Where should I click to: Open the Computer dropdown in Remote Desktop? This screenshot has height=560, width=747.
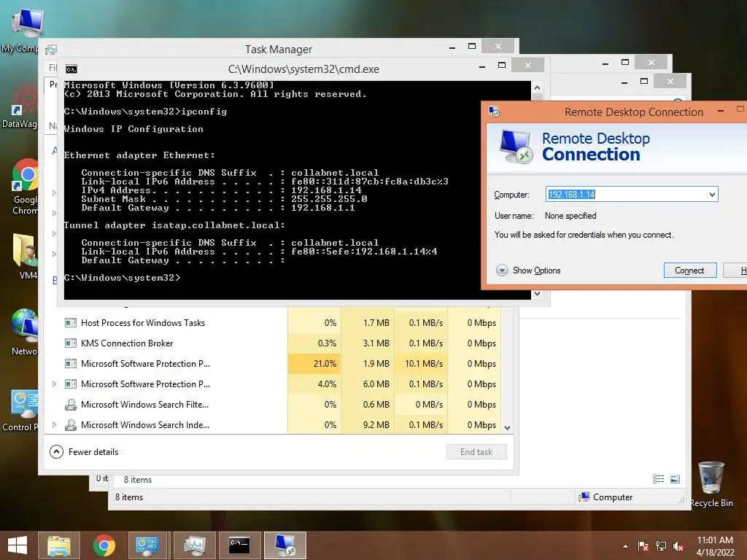[x=712, y=194]
